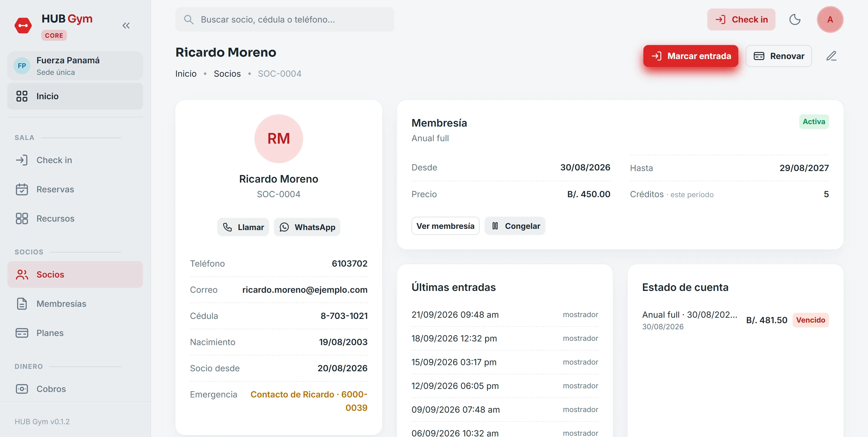The width and height of the screenshot is (868, 437).
Task: Click the Activa status badge
Action: pyautogui.click(x=814, y=122)
